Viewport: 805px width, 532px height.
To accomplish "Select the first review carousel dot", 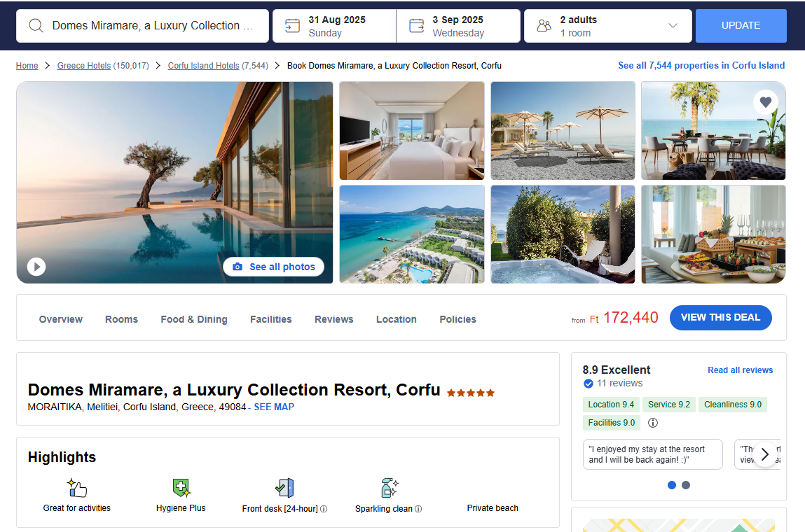I will coord(671,485).
